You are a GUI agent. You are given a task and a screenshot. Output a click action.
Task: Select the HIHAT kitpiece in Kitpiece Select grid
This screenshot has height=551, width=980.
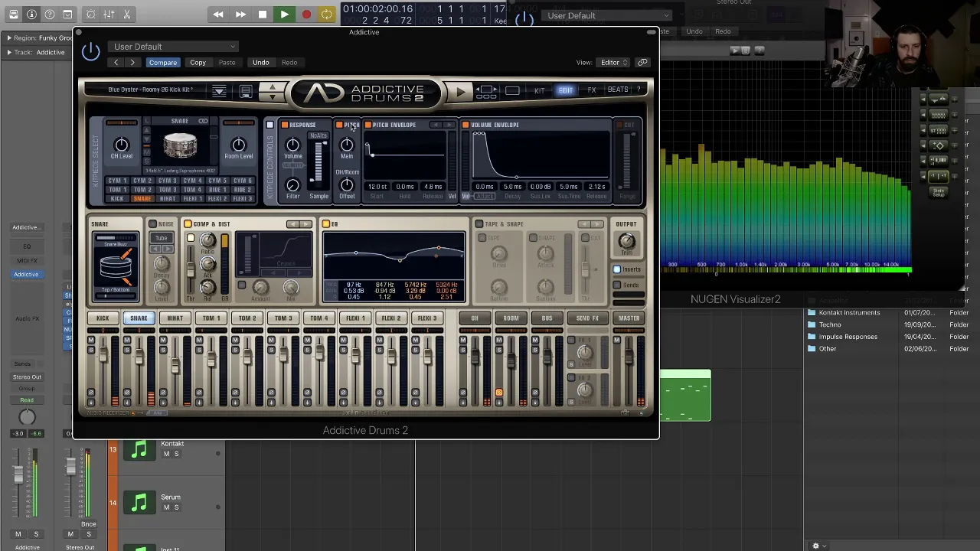[167, 199]
